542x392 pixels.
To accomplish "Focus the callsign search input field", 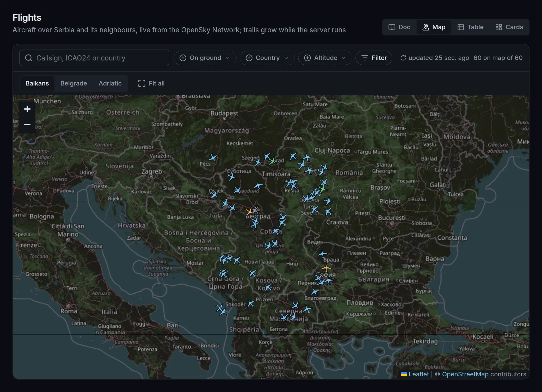I will (x=94, y=58).
